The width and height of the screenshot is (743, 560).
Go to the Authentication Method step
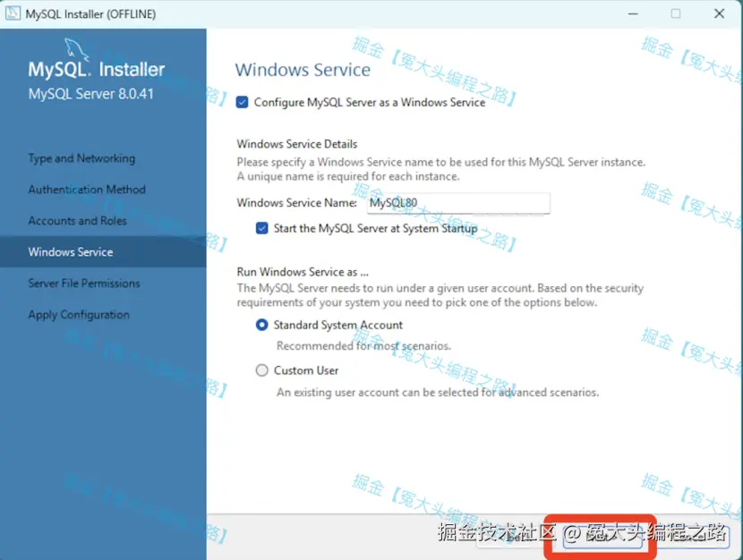tap(87, 190)
